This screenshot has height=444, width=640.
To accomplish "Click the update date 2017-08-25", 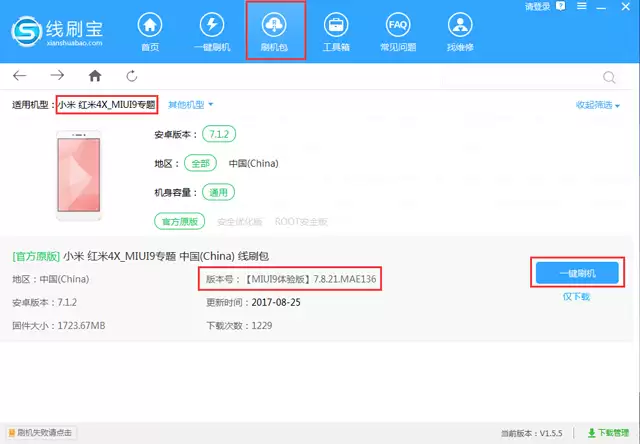I will pyautogui.click(x=276, y=302).
